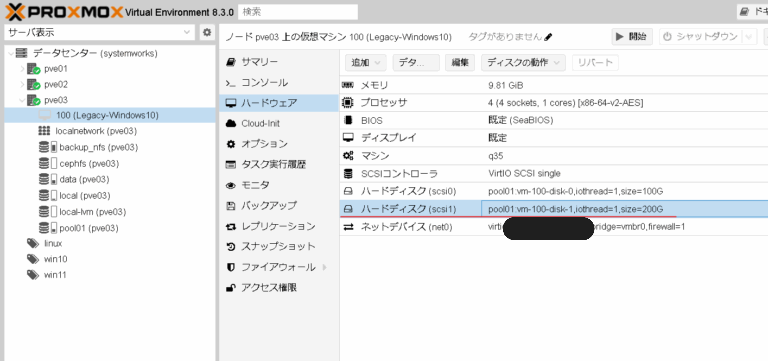Expand the pve01 node

pos(22,69)
